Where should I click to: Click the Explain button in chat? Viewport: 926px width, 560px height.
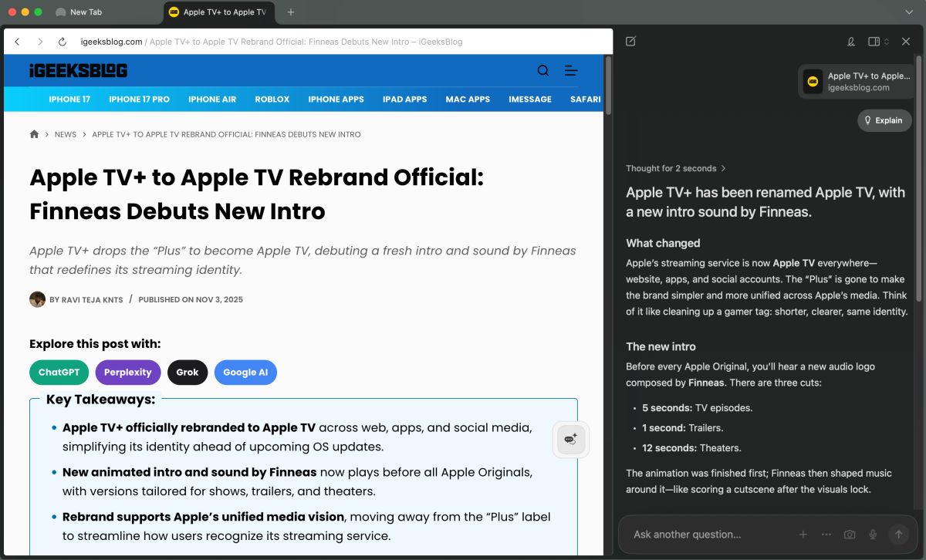coord(884,120)
